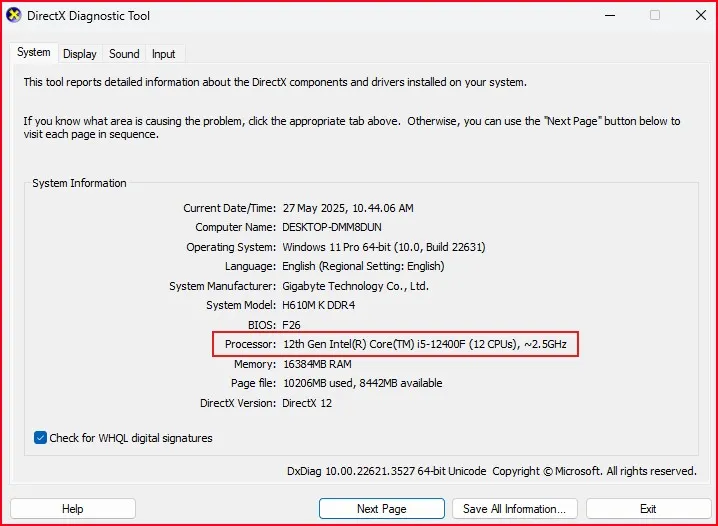The height and width of the screenshot is (526, 718).
Task: Click the Page file usage value
Action: tap(363, 383)
